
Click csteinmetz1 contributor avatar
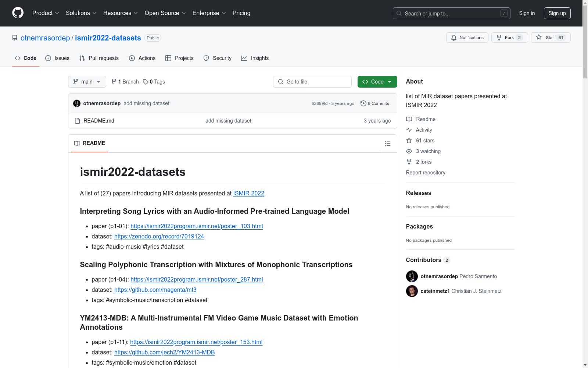pos(412,291)
